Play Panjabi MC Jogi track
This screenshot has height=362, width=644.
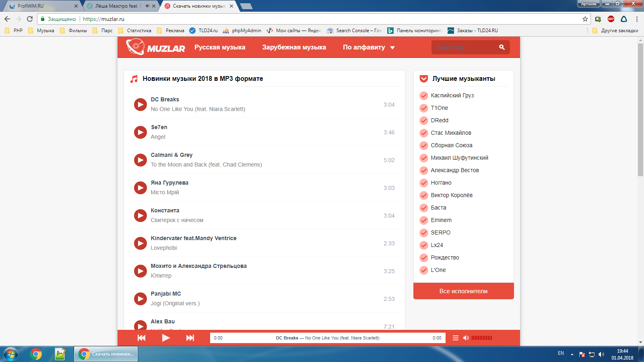[x=140, y=299]
